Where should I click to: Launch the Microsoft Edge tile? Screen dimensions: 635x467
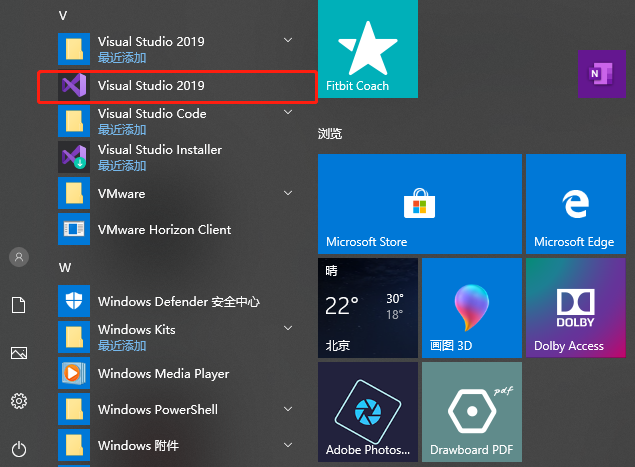pyautogui.click(x=576, y=204)
